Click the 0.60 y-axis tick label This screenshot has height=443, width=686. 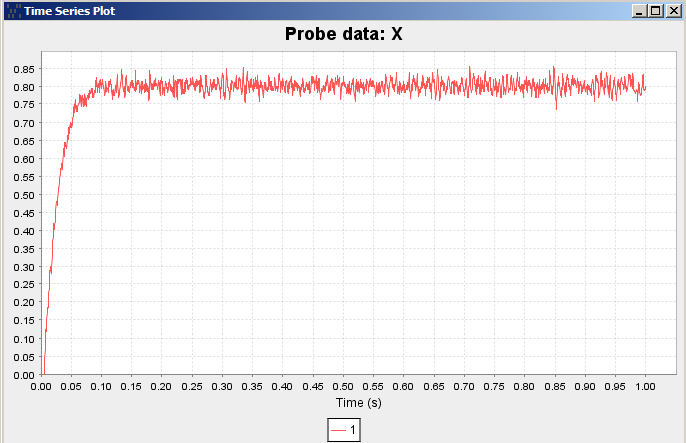click(x=24, y=160)
